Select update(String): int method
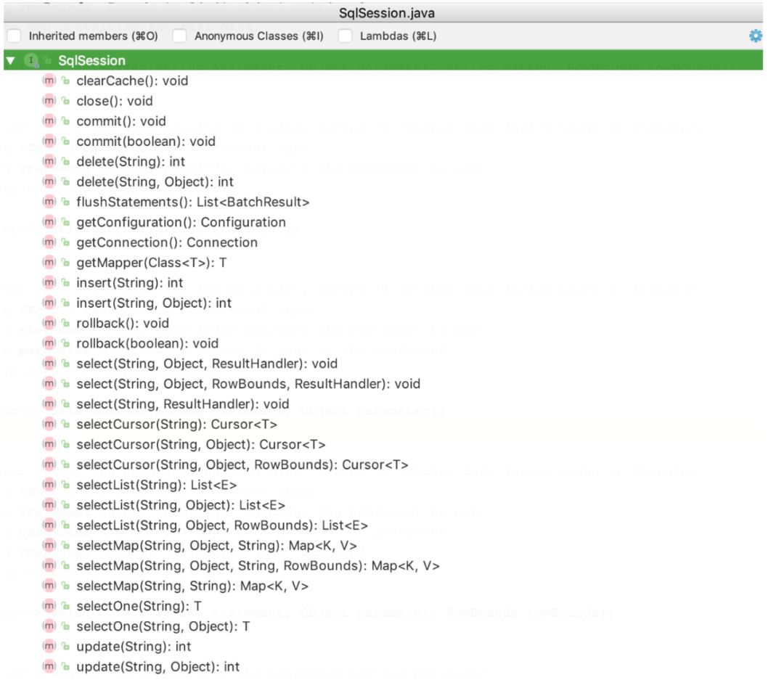Viewport: 784px width, 688px height. [x=134, y=646]
